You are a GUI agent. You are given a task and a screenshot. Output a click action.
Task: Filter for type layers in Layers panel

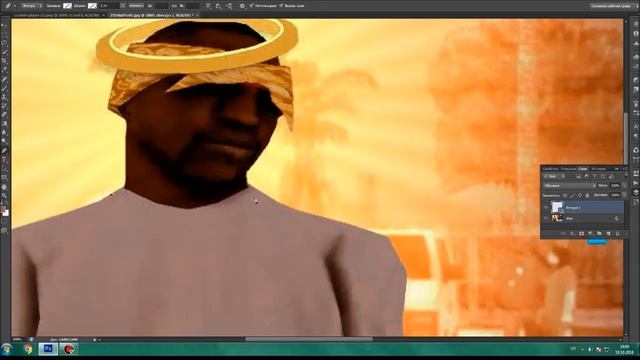[x=595, y=176]
